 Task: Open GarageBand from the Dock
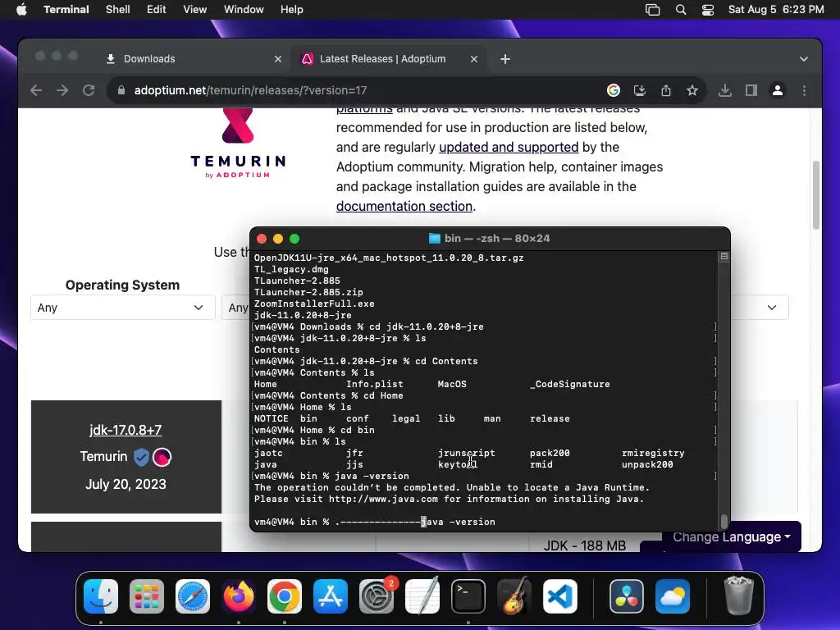[x=514, y=596]
